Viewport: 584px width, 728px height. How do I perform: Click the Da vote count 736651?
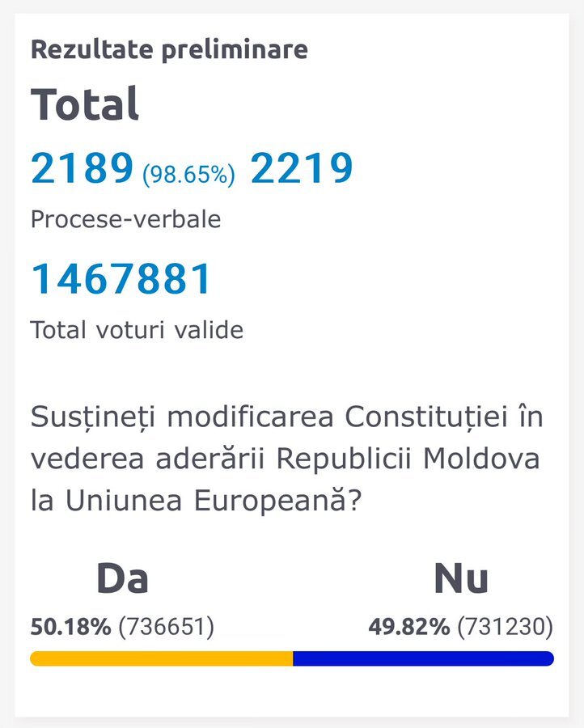[x=166, y=626]
